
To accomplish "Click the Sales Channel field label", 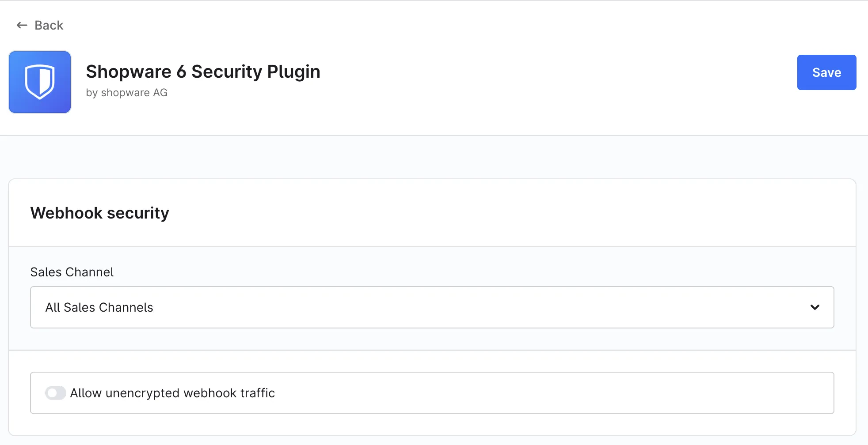I will [x=72, y=272].
